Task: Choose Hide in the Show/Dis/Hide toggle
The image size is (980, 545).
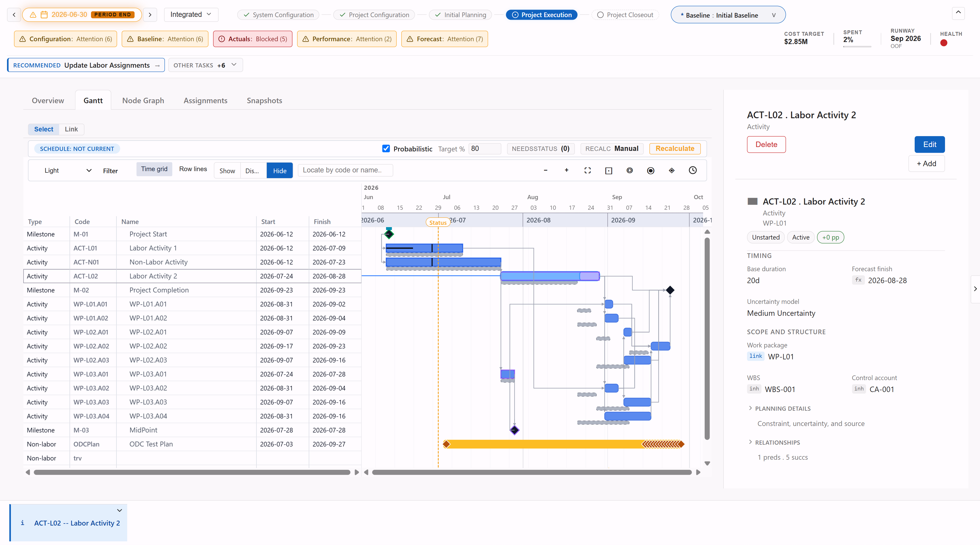Action: tap(280, 171)
